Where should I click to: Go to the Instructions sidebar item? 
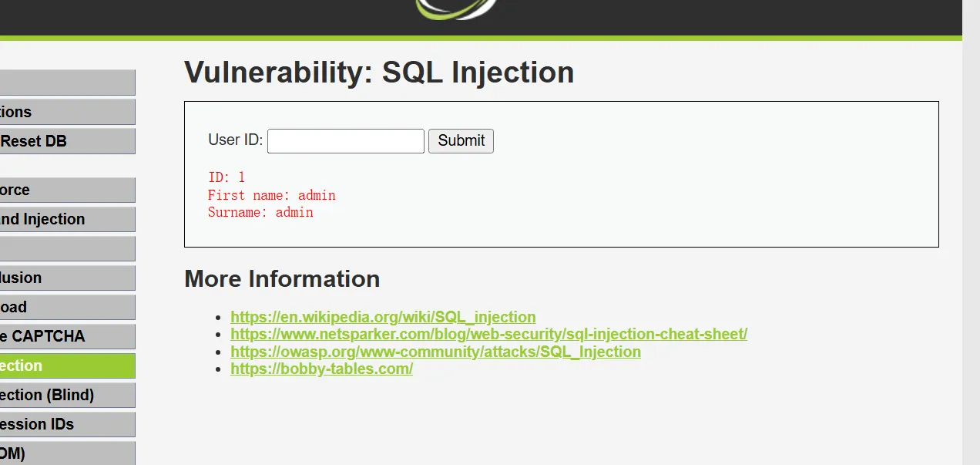67,112
